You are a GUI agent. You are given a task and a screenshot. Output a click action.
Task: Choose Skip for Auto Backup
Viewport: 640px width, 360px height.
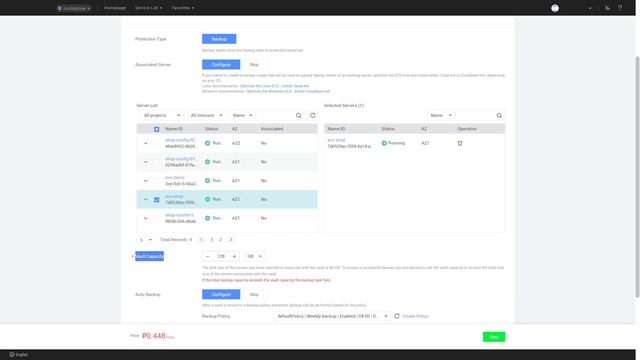click(254, 294)
